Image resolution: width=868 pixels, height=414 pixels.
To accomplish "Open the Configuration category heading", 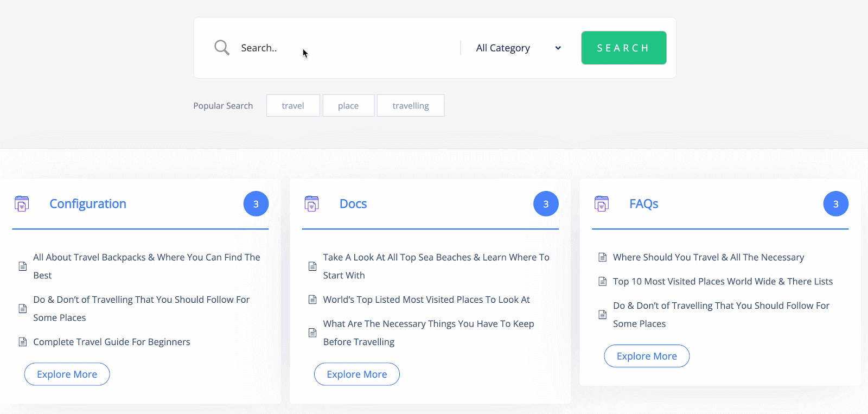I will 88,204.
